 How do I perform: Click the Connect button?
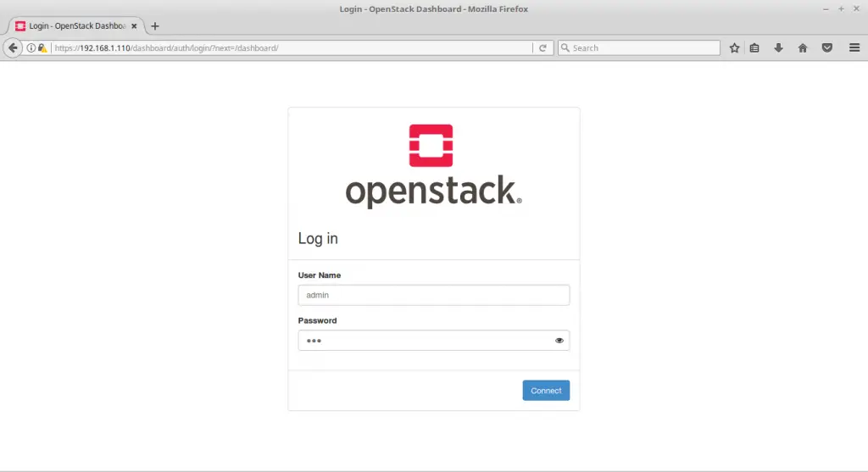pos(546,391)
